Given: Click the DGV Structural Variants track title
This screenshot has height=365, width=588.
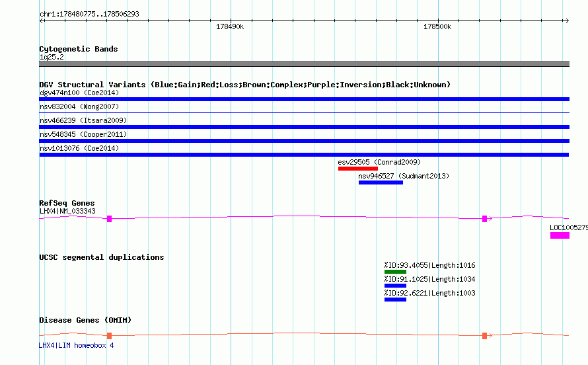Looking at the screenshot, I should (244, 85).
